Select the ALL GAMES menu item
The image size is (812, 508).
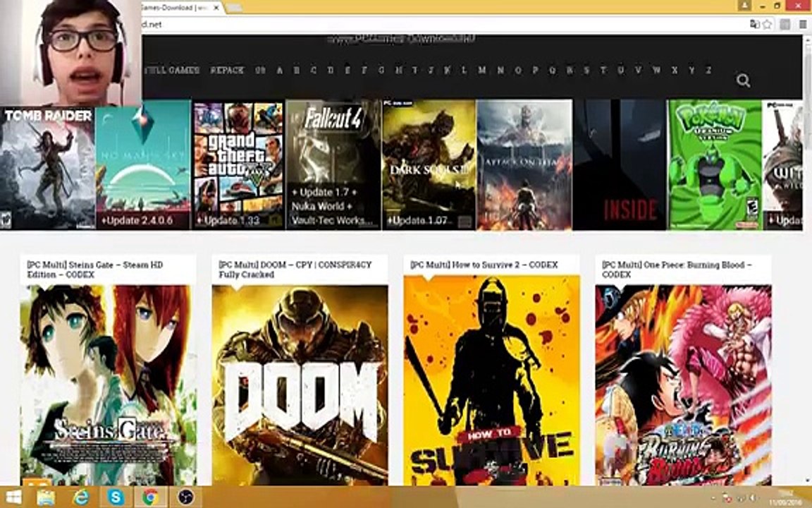171,70
